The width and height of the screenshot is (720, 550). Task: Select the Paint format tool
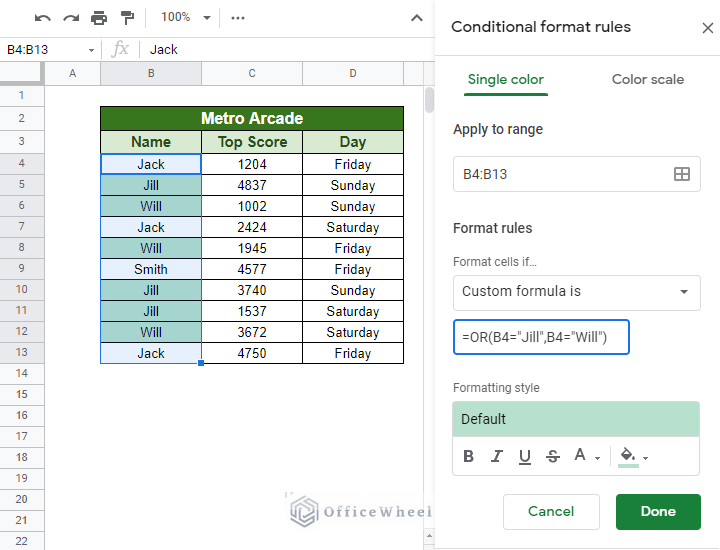(x=127, y=18)
